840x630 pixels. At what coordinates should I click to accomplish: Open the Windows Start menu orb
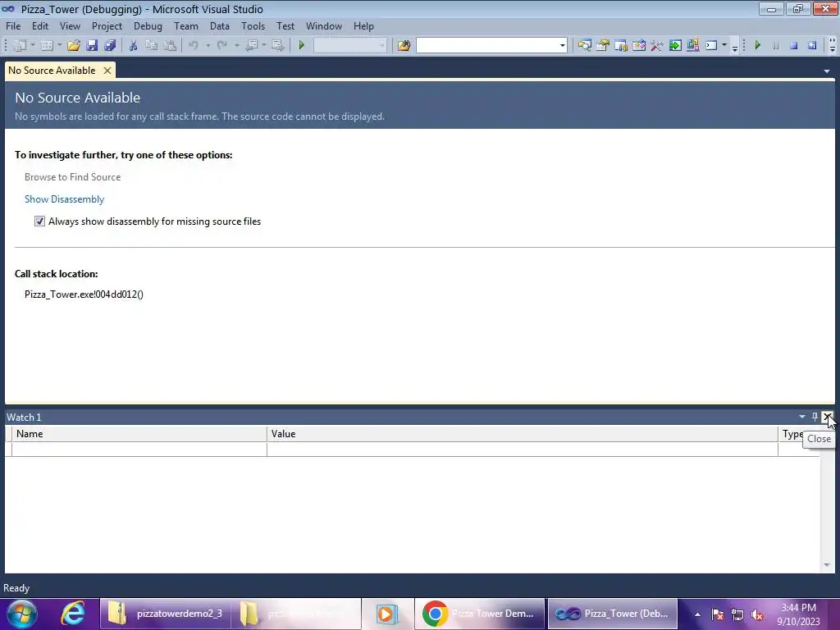click(21, 614)
